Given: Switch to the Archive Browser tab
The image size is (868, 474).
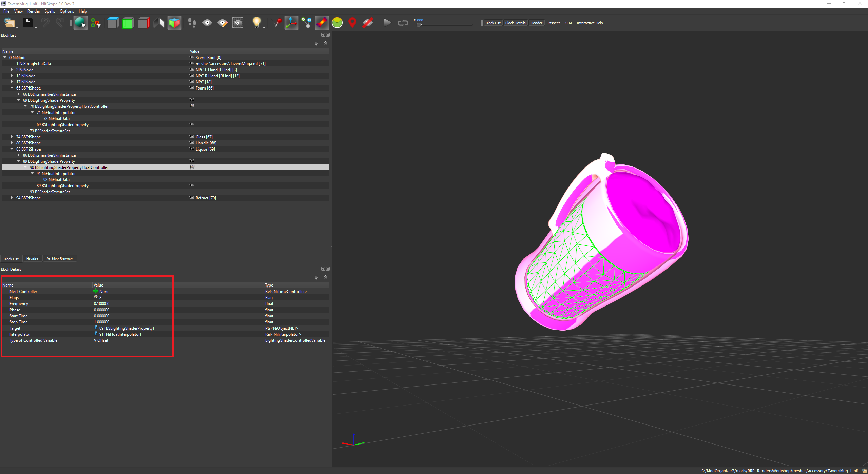Looking at the screenshot, I should (60, 259).
